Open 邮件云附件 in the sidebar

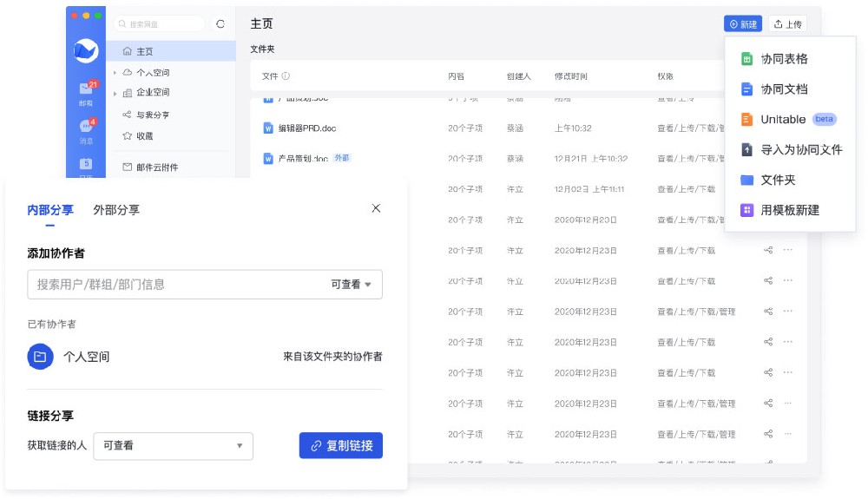[x=156, y=167]
